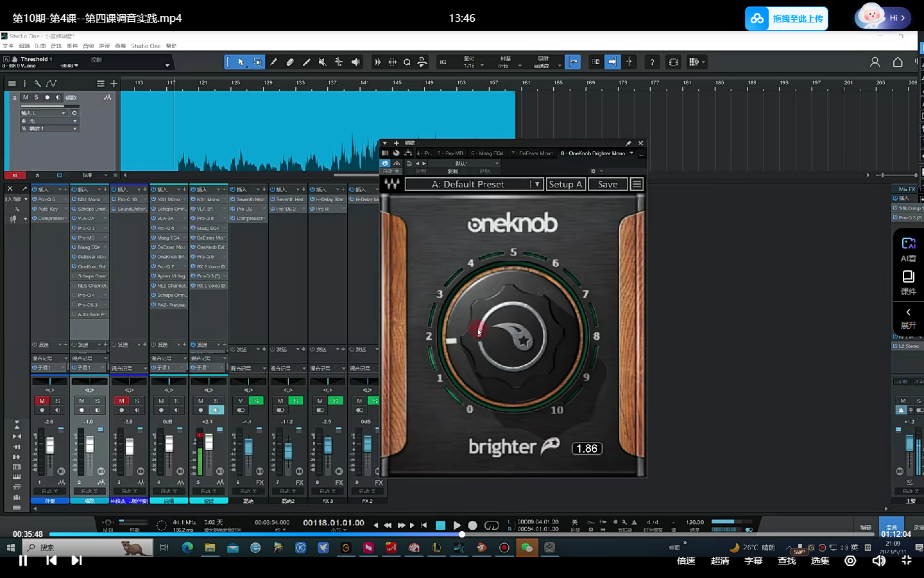Open plugin window gear settings icon
Viewport: 924px width, 578px height.
coord(593,171)
